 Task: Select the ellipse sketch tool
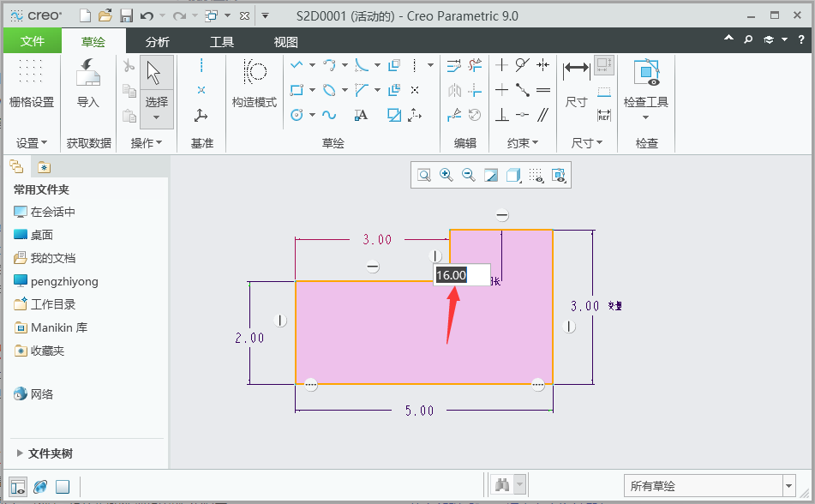329,90
